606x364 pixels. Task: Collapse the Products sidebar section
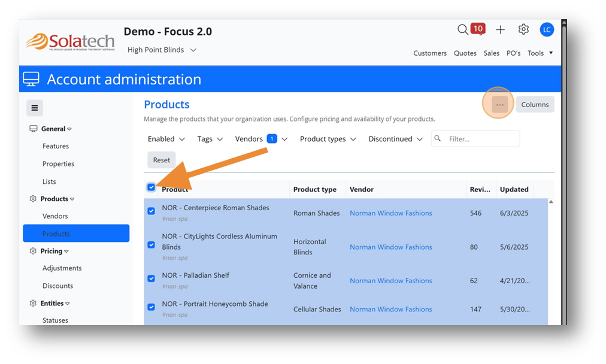57,199
